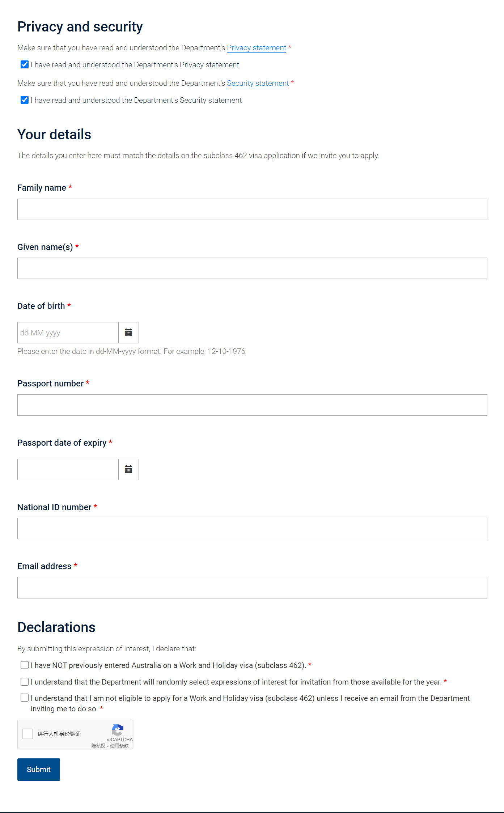Select the Passport number field

(252, 405)
